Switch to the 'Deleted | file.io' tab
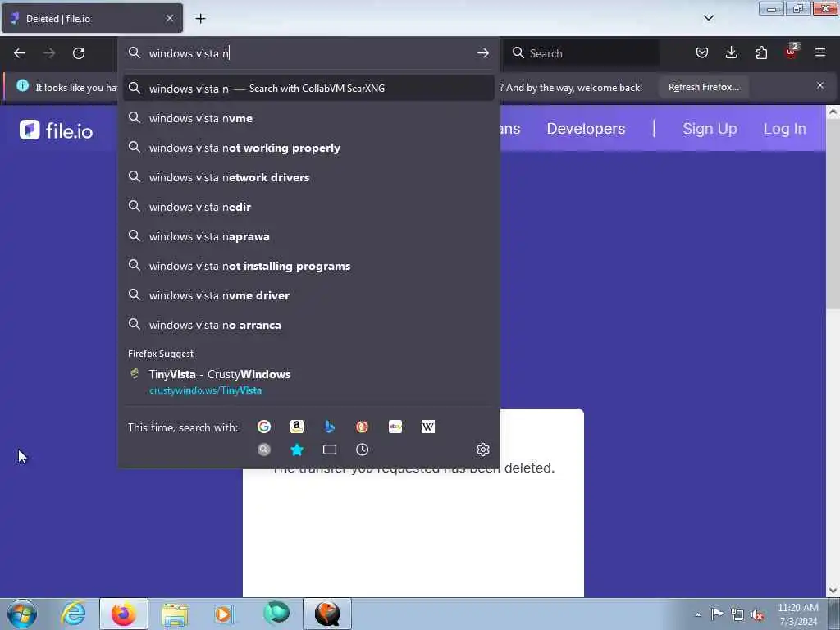 (92, 18)
